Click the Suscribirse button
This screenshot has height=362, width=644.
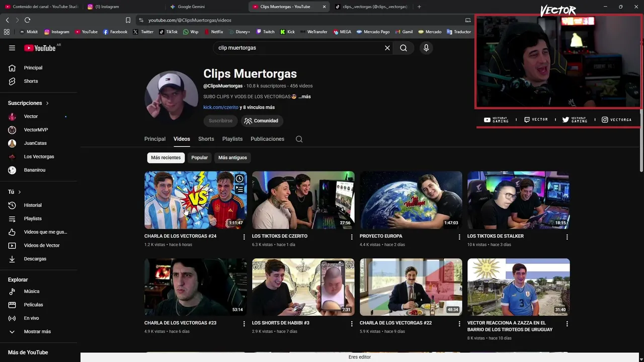[220, 121]
